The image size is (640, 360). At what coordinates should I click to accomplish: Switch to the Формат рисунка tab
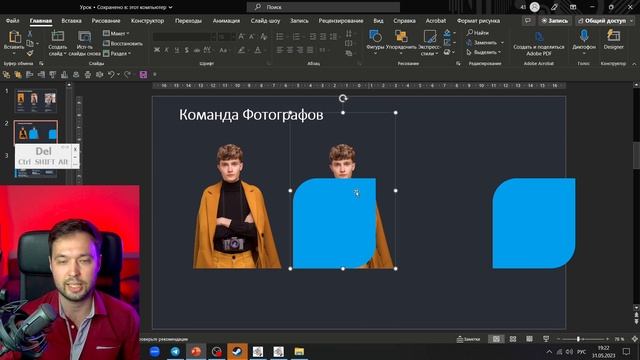(478, 20)
